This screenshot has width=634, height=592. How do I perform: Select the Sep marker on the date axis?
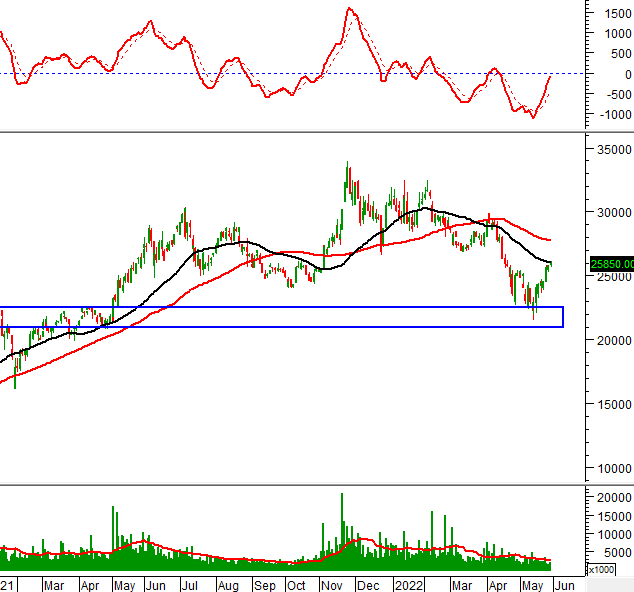(x=264, y=584)
